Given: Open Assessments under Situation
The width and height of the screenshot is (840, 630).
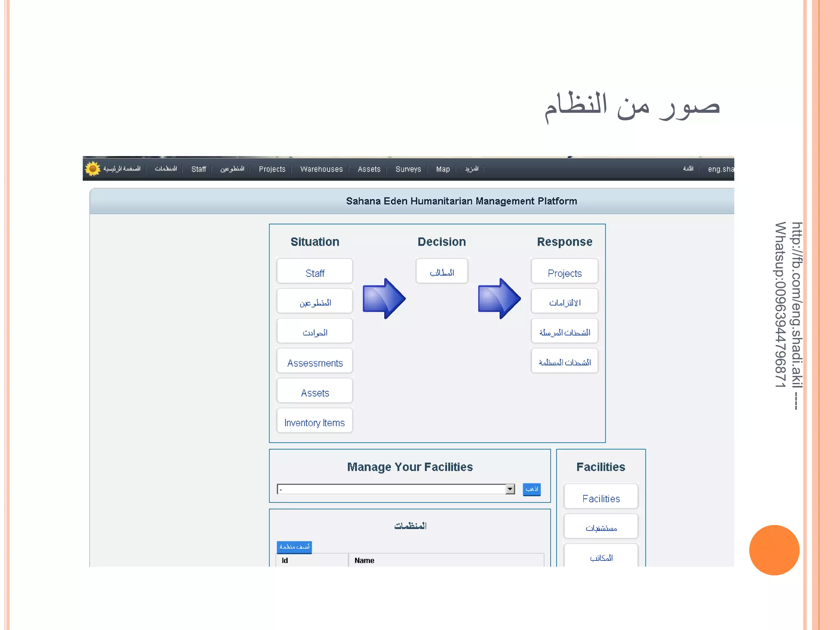Looking at the screenshot, I should pos(315,361).
